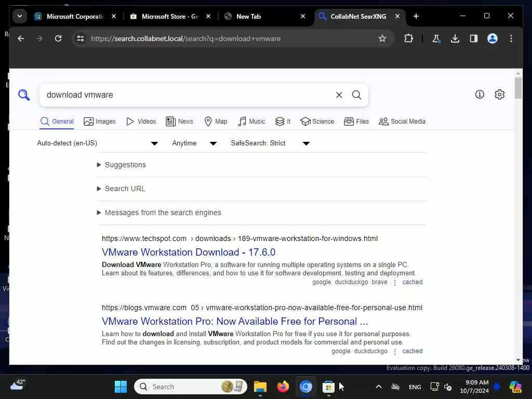Show browser downloads
This screenshot has width=532, height=399.
[455, 38]
